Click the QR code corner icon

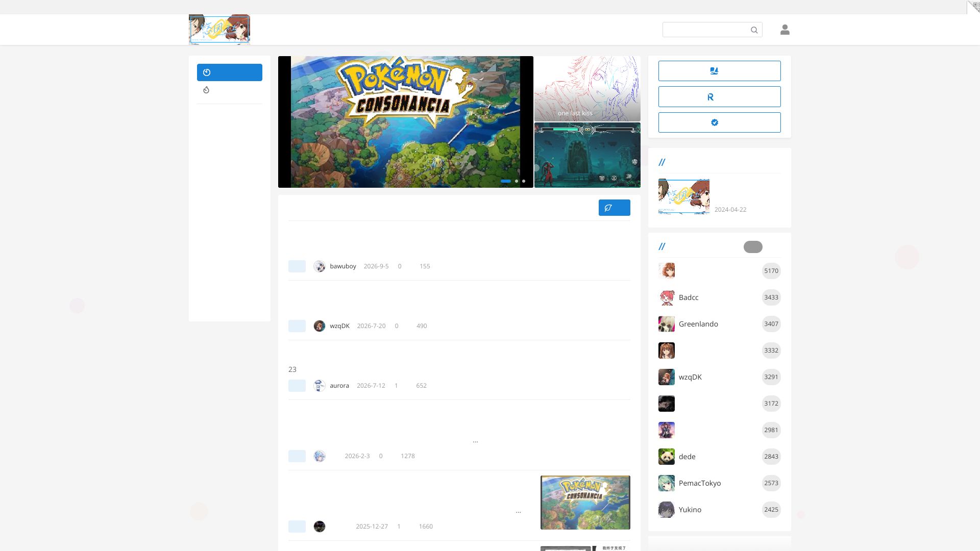tap(973, 7)
